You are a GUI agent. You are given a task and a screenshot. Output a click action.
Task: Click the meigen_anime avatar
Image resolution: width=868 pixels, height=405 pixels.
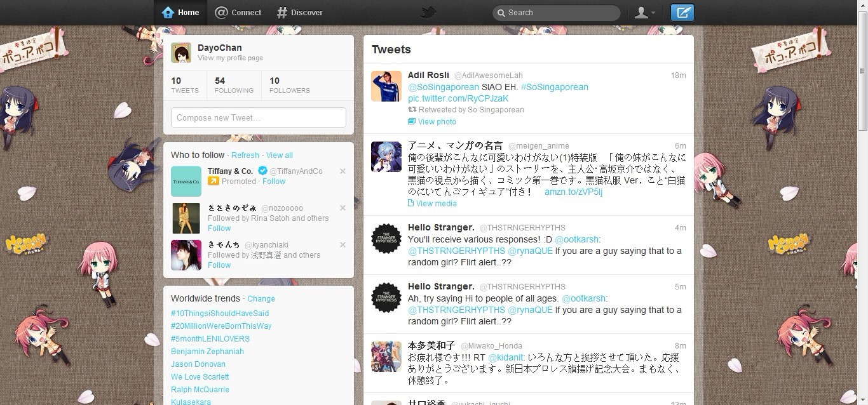tap(386, 157)
